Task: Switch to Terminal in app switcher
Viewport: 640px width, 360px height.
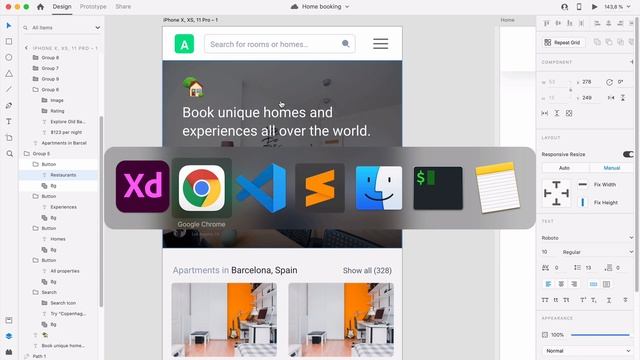Action: (x=438, y=188)
